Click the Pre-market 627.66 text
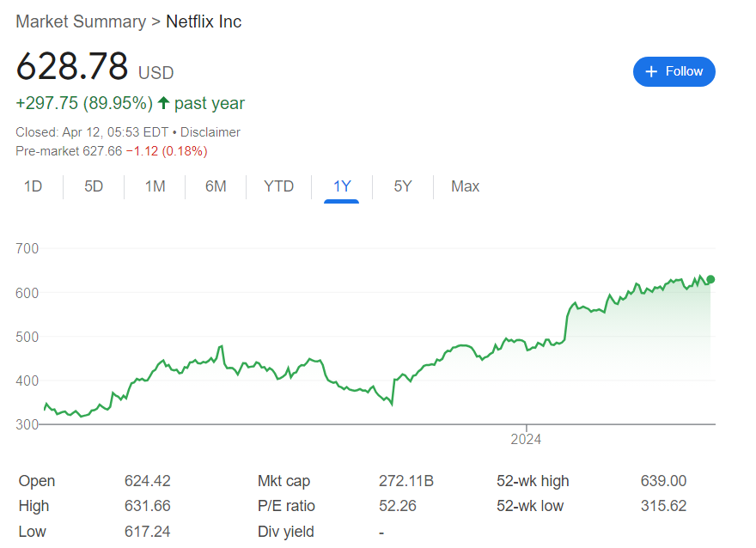Image resolution: width=756 pixels, height=548 pixels. coord(69,151)
